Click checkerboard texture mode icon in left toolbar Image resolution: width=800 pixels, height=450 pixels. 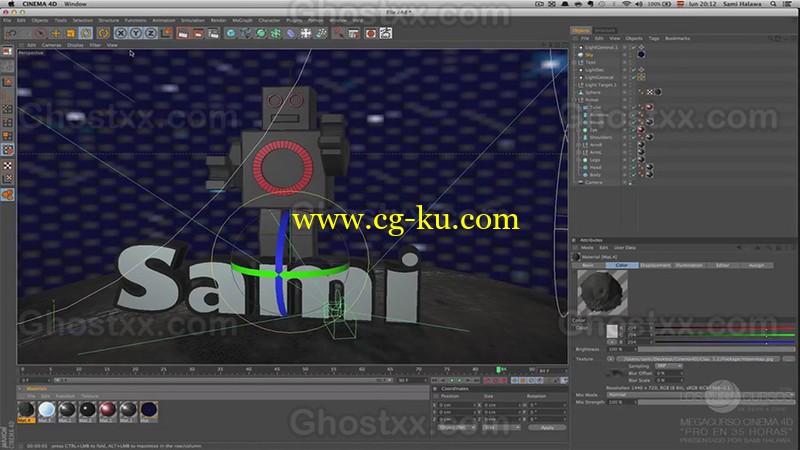tap(8, 165)
